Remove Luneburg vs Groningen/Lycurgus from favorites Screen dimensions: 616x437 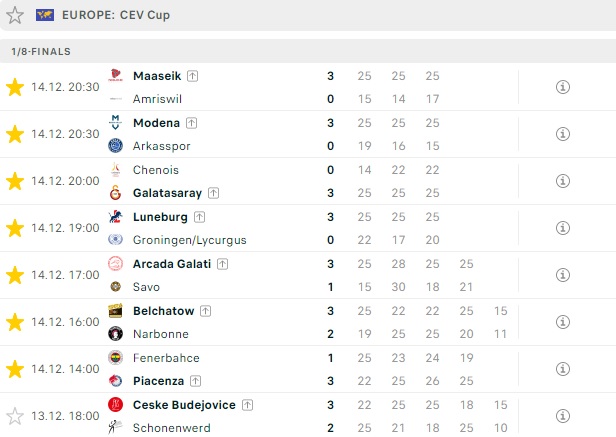point(15,228)
